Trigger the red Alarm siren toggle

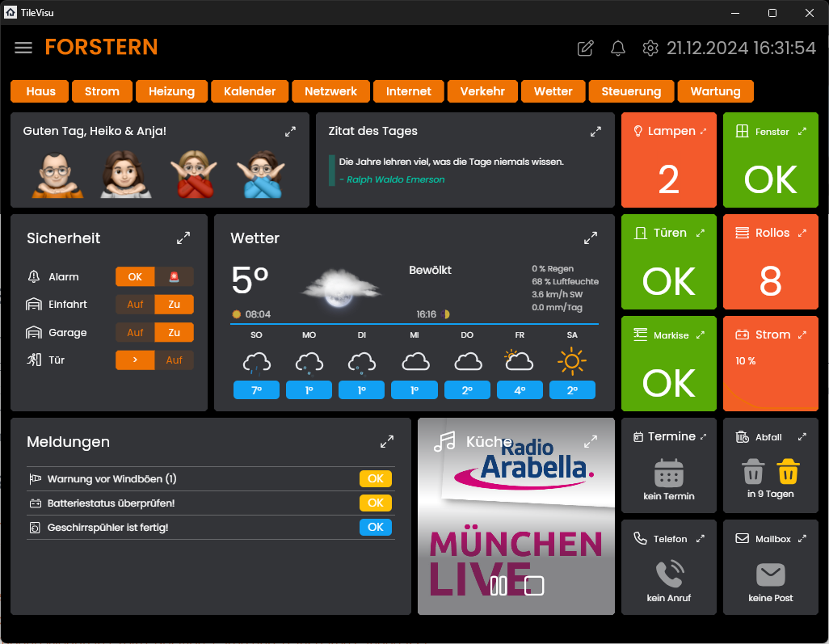(x=175, y=277)
